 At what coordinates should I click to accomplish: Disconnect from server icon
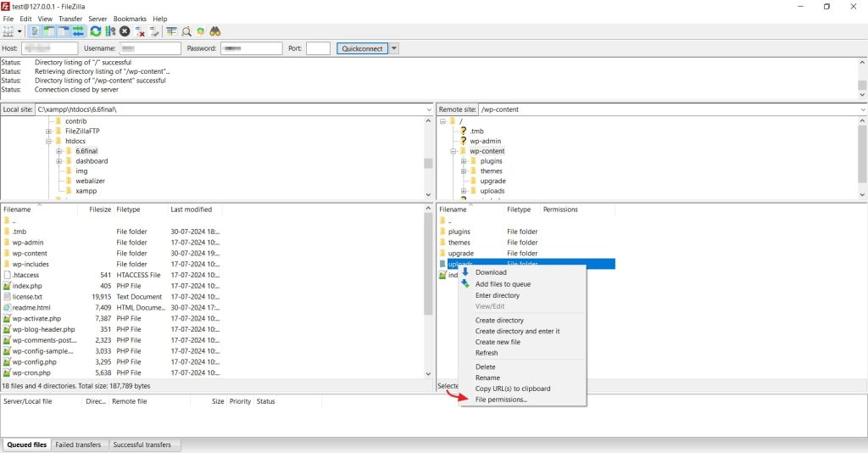tap(140, 31)
